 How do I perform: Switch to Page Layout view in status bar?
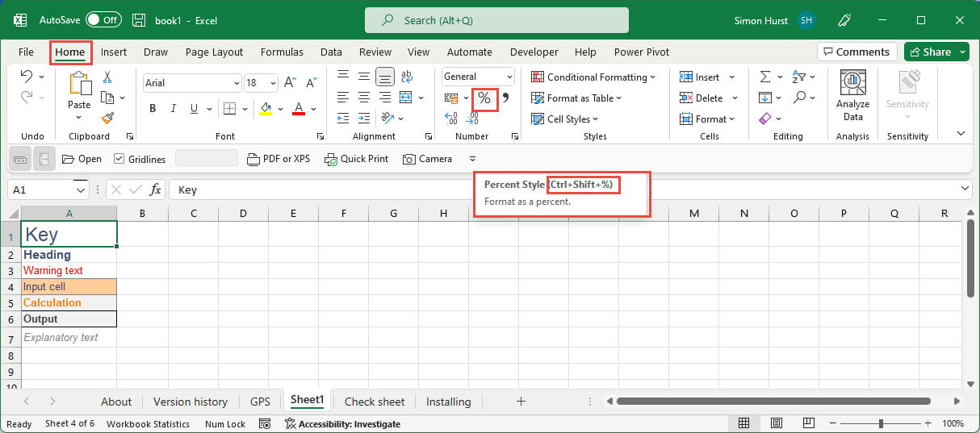776,423
